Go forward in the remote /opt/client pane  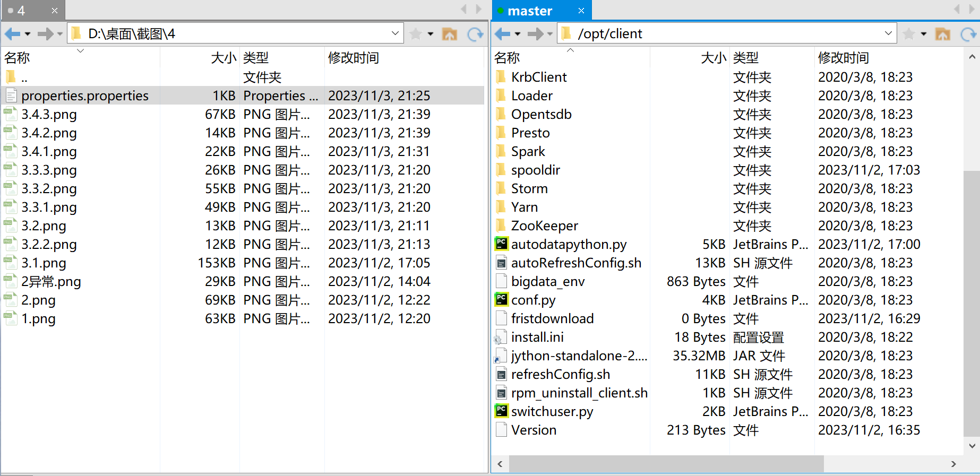pos(535,34)
